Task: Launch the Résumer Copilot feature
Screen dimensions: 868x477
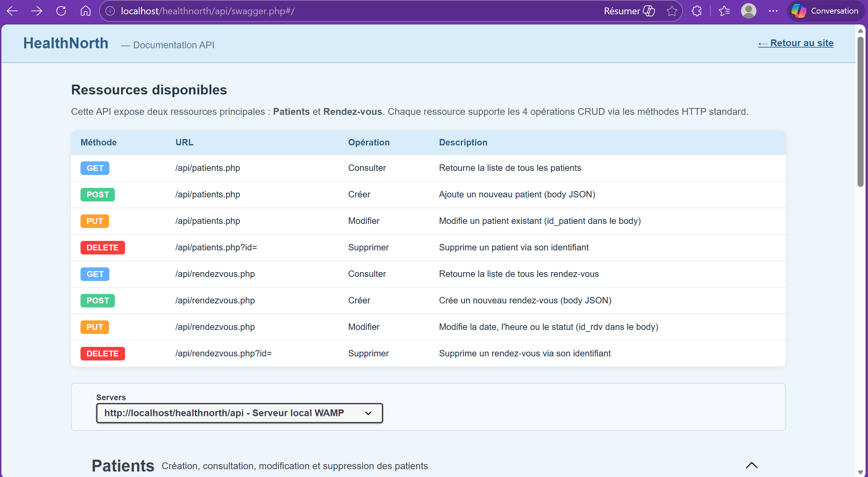Action: 628,11
